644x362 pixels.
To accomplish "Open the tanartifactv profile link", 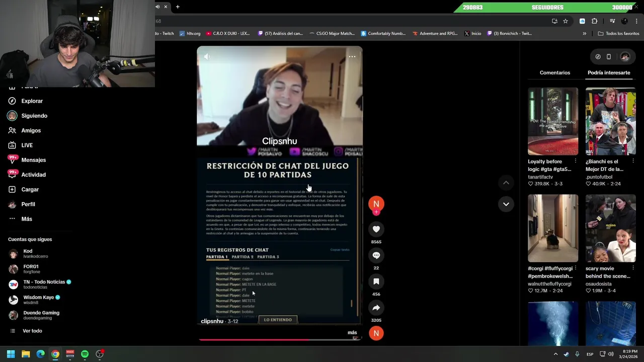I will click(540, 177).
